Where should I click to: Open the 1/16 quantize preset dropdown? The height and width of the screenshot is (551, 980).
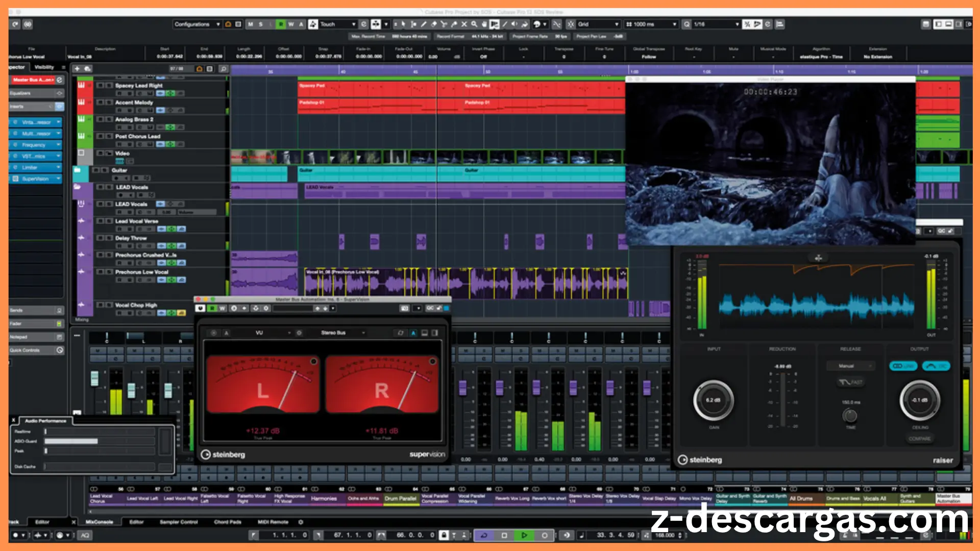coord(716,24)
